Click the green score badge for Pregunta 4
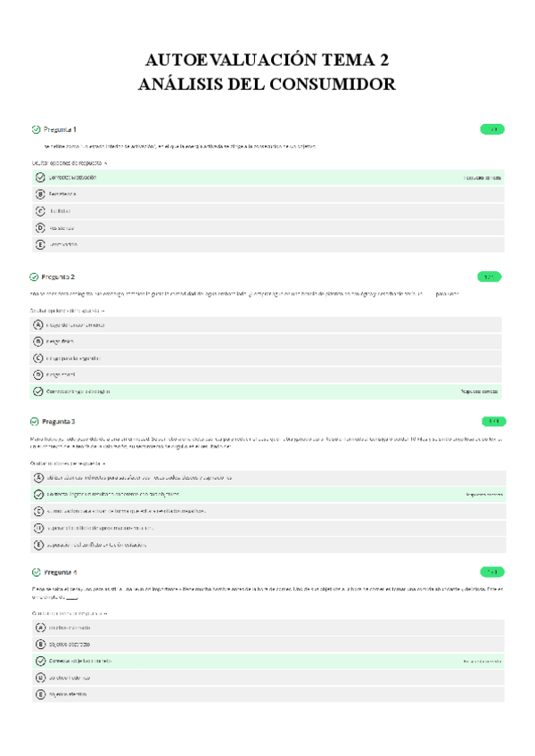Viewport: 535px width, 756px height. point(491,571)
